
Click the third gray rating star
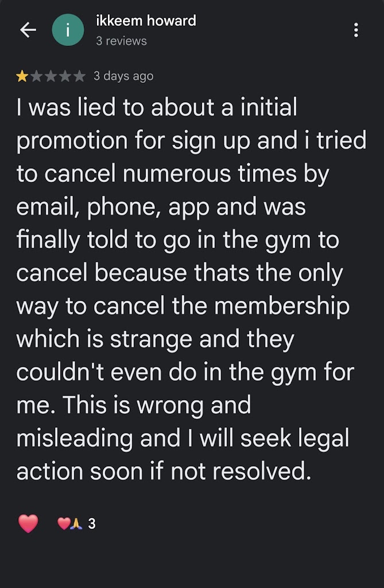(x=51, y=76)
